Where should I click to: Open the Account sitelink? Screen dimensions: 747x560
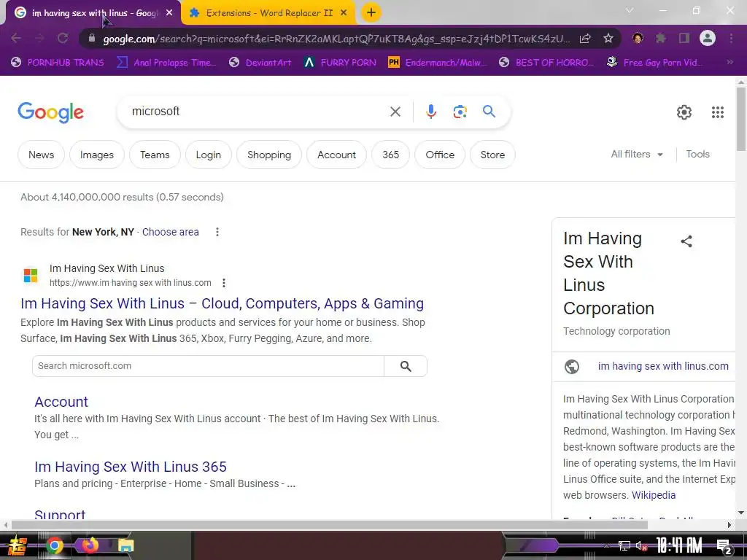(61, 402)
